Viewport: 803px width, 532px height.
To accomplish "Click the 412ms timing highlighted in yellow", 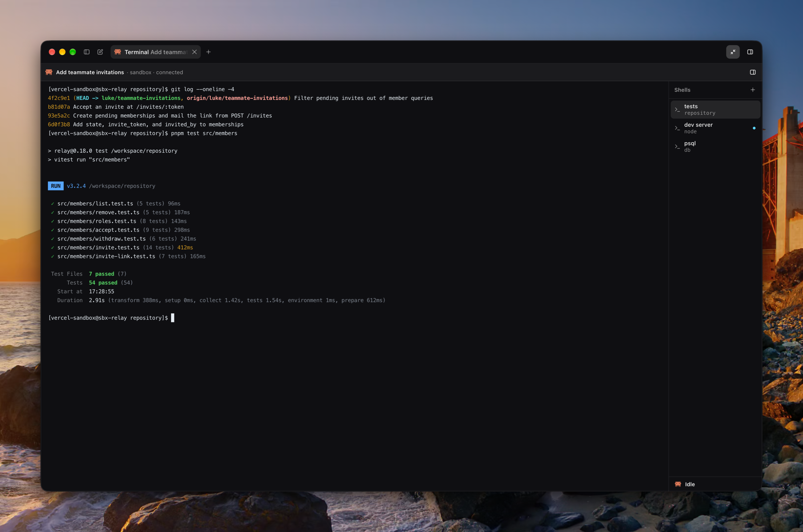I will point(185,248).
